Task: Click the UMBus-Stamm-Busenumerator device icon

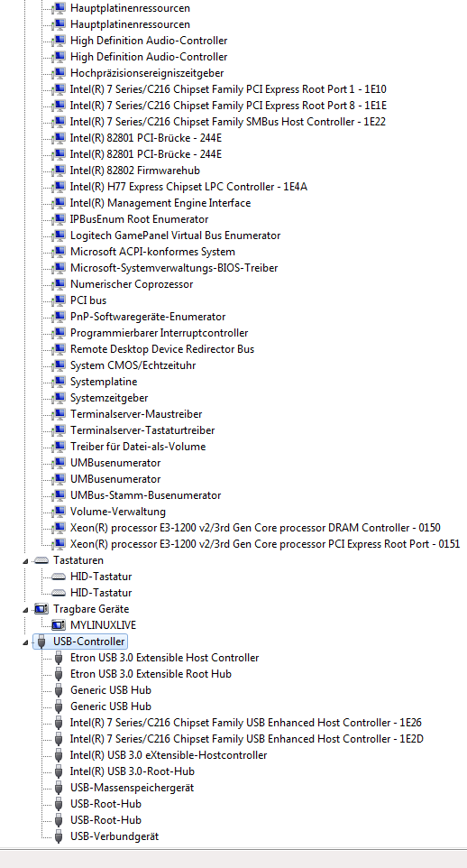Action: 59,494
